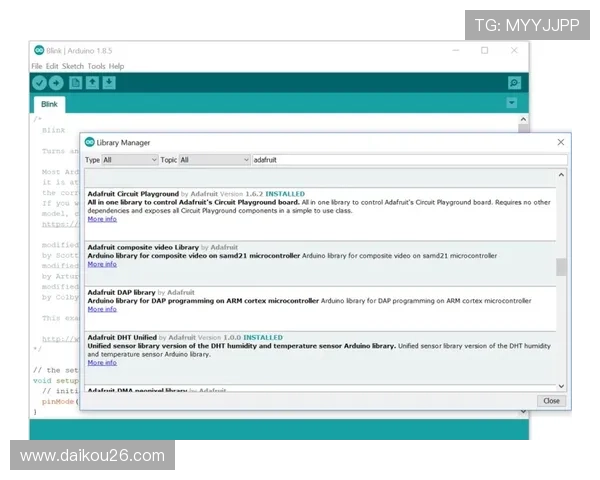Open the Sketch menu
The width and height of the screenshot is (600, 480).
(73, 66)
